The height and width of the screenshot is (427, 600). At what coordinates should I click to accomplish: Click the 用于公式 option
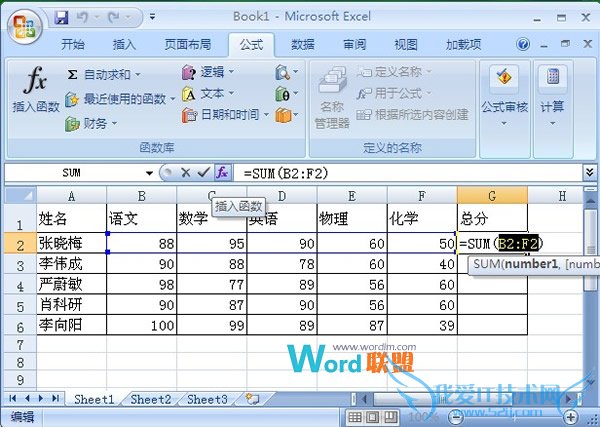coord(394,93)
